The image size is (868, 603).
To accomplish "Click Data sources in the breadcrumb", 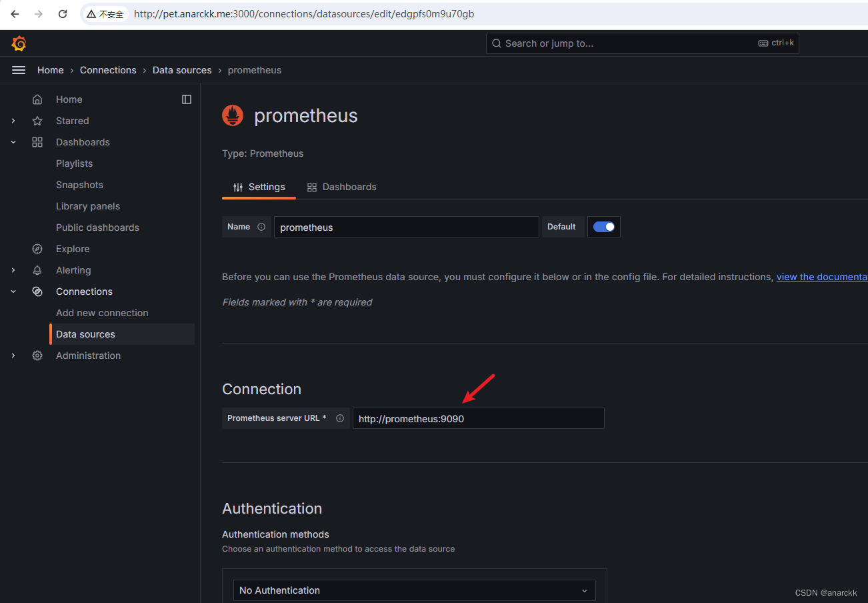I will [x=182, y=70].
